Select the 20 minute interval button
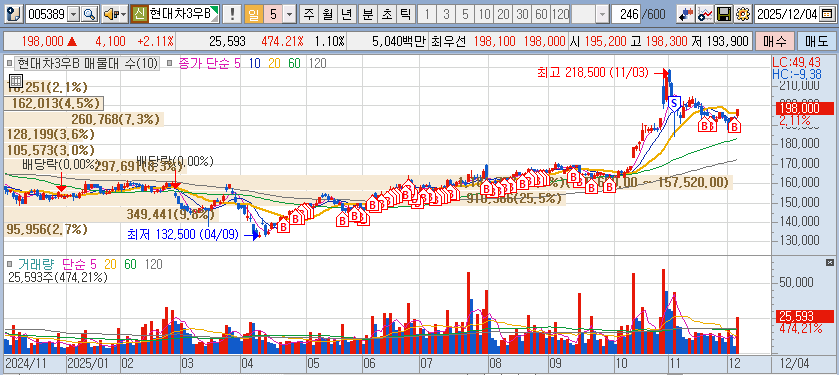 502,14
